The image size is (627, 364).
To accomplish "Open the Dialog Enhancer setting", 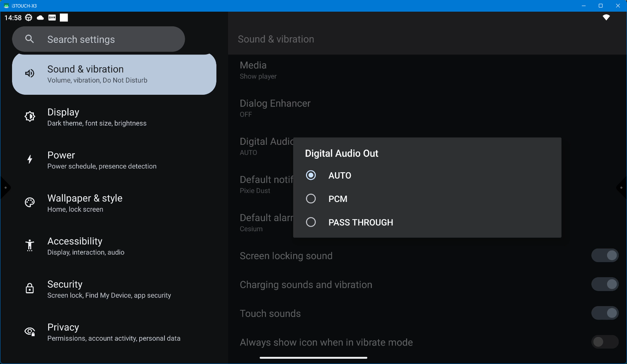I will click(x=275, y=108).
